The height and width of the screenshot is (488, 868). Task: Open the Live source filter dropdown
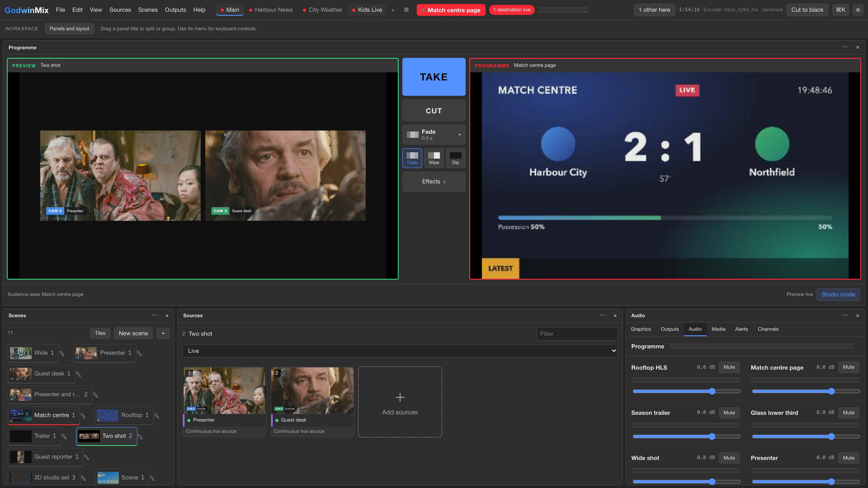400,351
